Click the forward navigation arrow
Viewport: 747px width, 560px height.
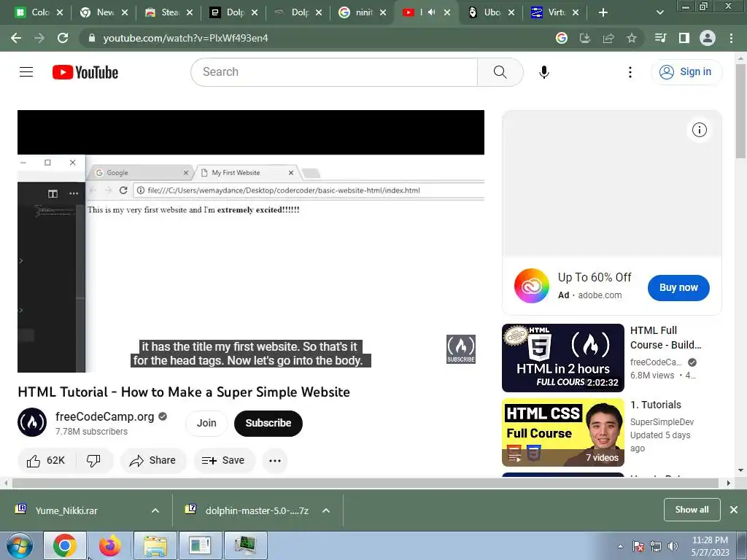coord(39,38)
